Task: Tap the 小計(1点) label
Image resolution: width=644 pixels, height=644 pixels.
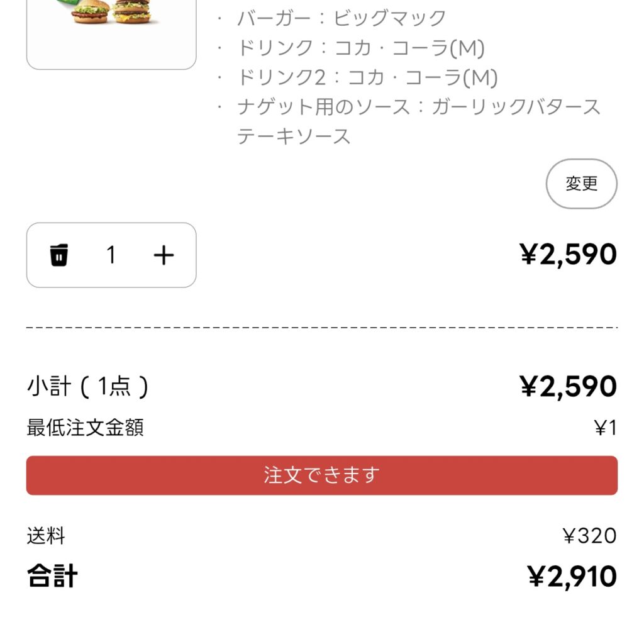Action: click(x=87, y=386)
